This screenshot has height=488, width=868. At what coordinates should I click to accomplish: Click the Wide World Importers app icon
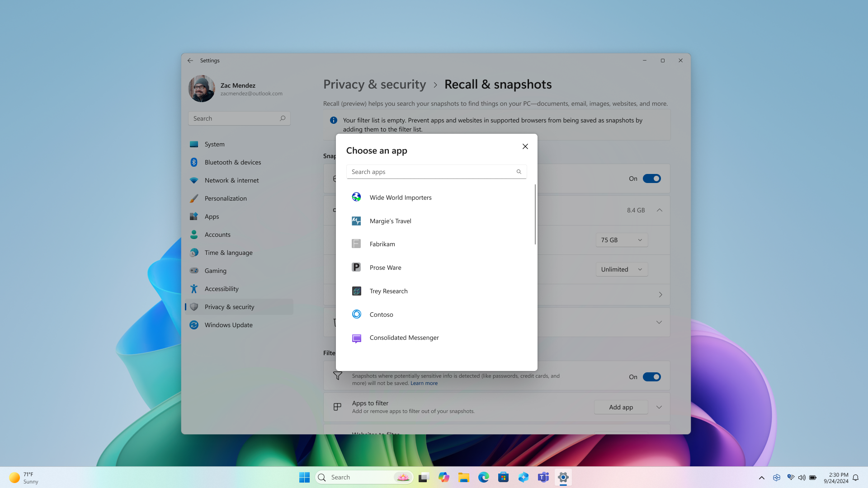tap(356, 197)
